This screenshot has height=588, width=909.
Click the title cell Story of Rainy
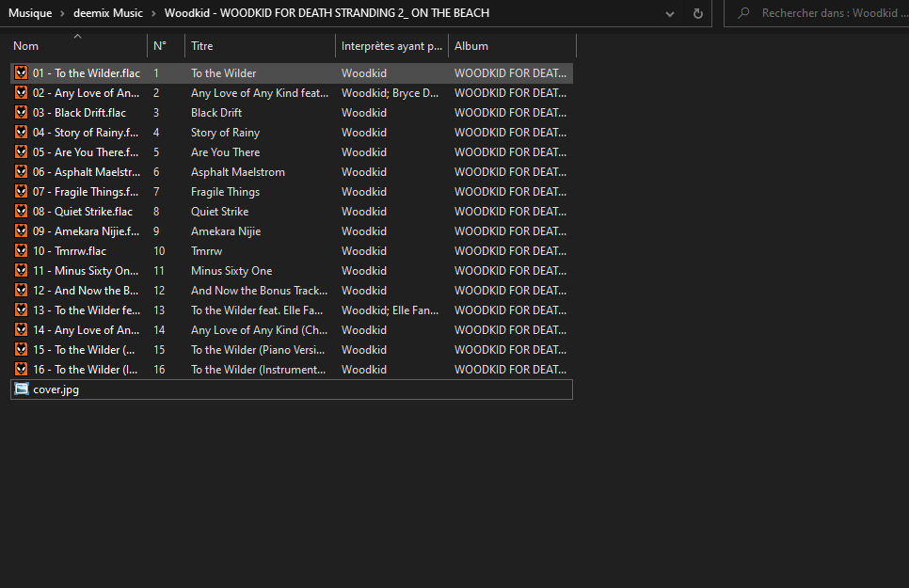coord(226,133)
